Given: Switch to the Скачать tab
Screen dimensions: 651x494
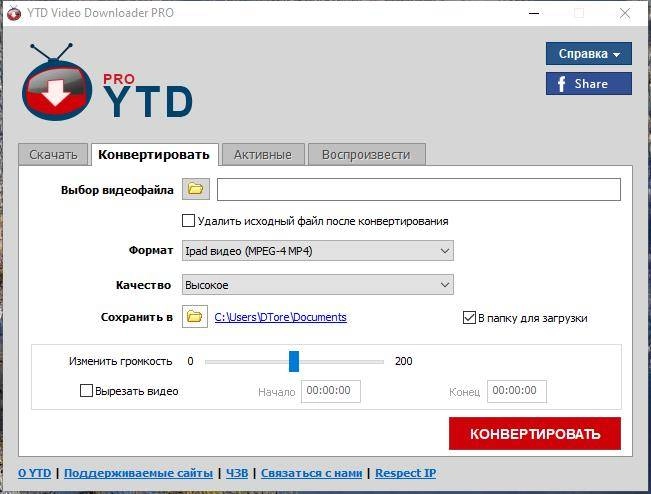Looking at the screenshot, I should 53,154.
